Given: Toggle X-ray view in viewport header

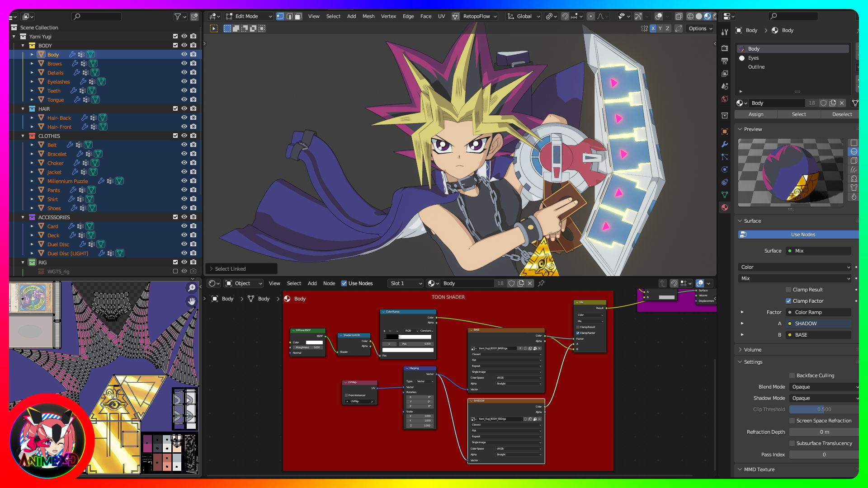Looking at the screenshot, I should [679, 16].
